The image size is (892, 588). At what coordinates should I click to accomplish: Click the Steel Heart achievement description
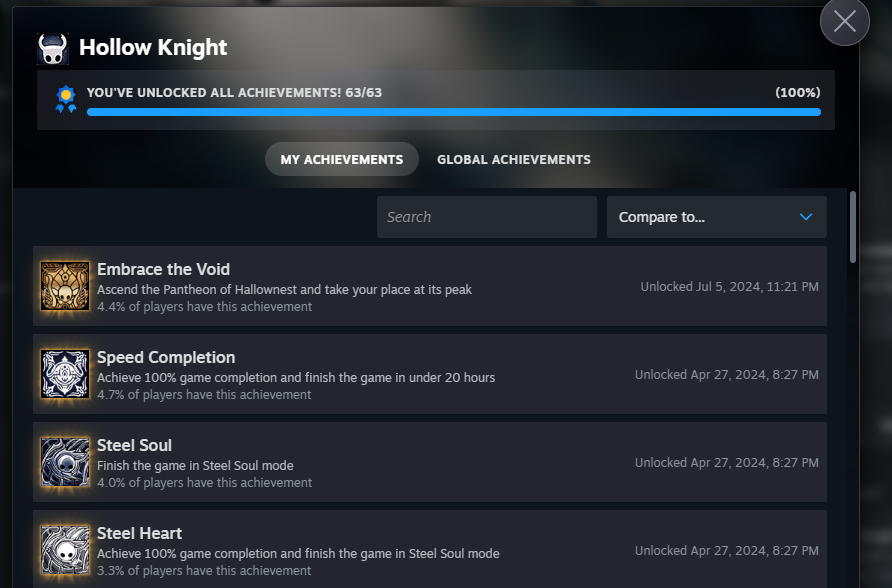[298, 553]
